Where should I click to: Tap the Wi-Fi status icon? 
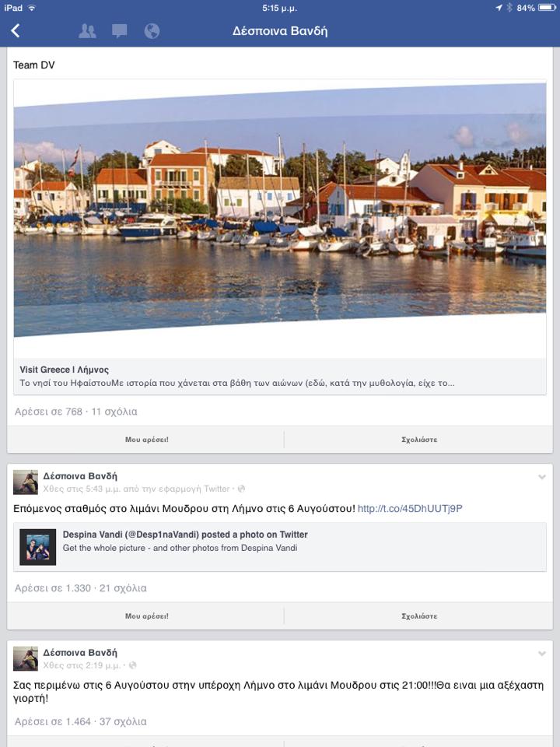(32, 8)
